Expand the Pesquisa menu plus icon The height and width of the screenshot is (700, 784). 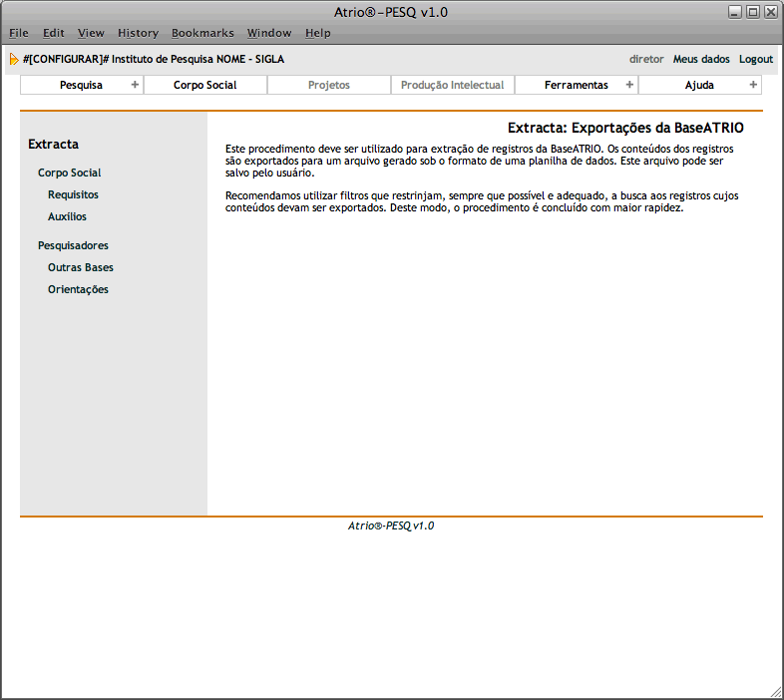click(135, 85)
